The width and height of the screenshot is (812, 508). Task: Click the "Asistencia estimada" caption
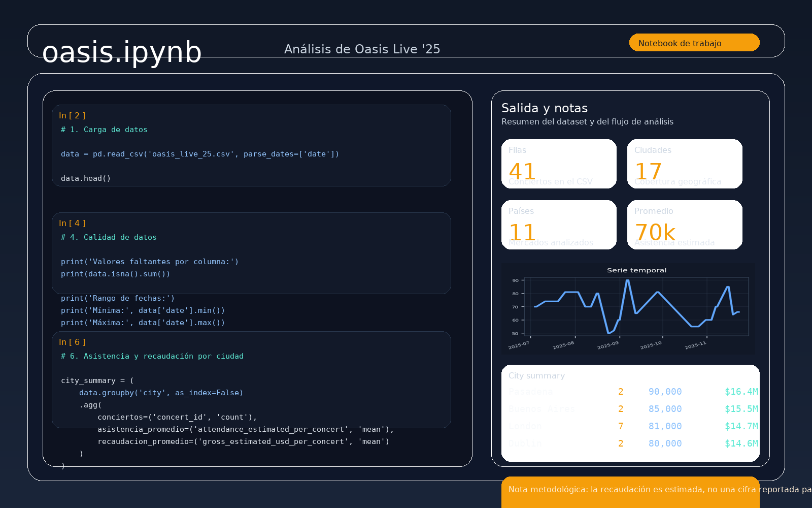coord(674,243)
